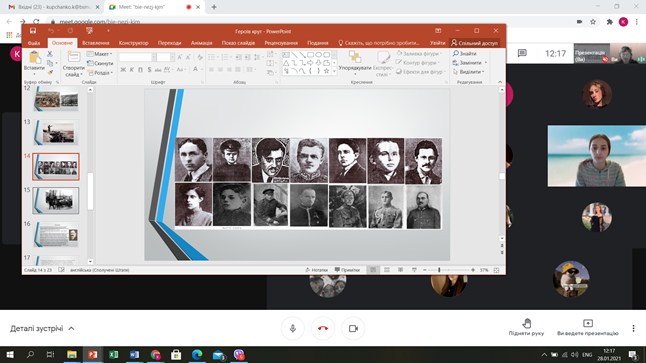The height and width of the screenshot is (363, 646).
Task: Toggle text shadow (S) formatting
Action: click(149, 70)
